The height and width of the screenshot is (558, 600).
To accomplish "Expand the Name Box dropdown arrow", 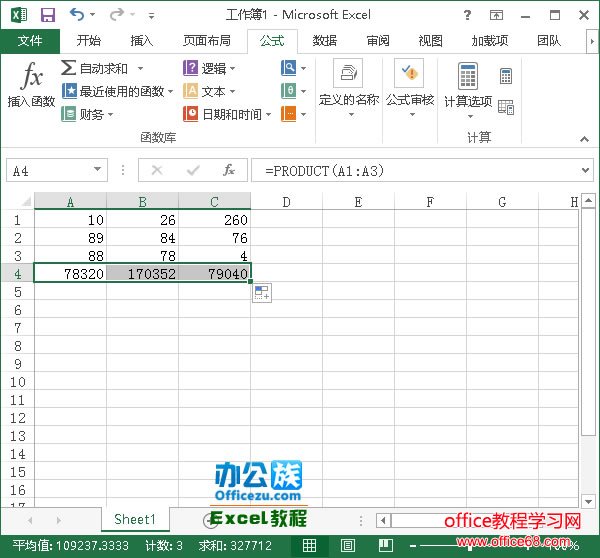I will point(97,171).
